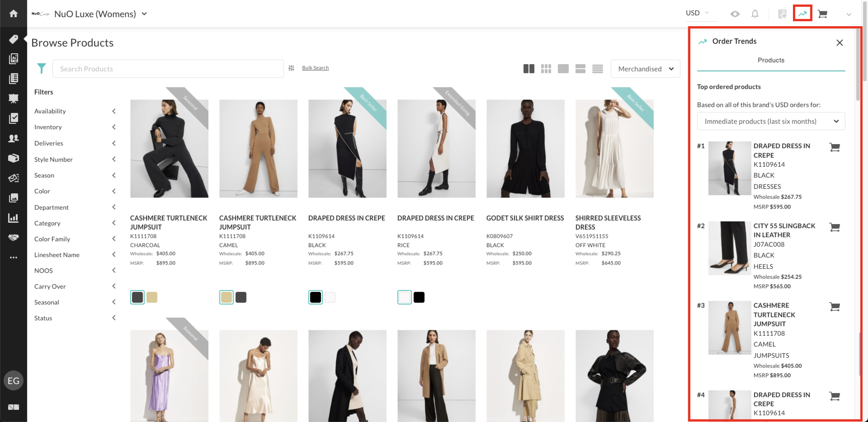Expand the Status filter
This screenshot has width=868, height=422.
click(x=75, y=318)
